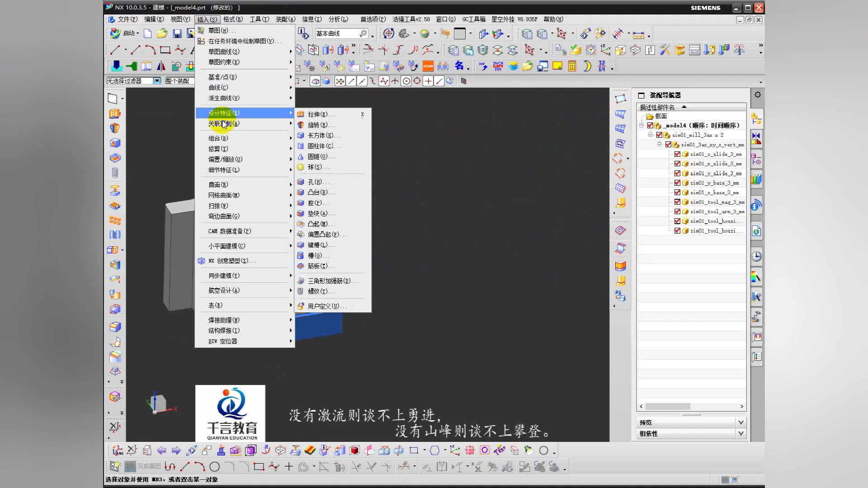This screenshot has width=868, height=488.
Task: Click the Save icon in the top toolbar
Action: pyautogui.click(x=176, y=33)
